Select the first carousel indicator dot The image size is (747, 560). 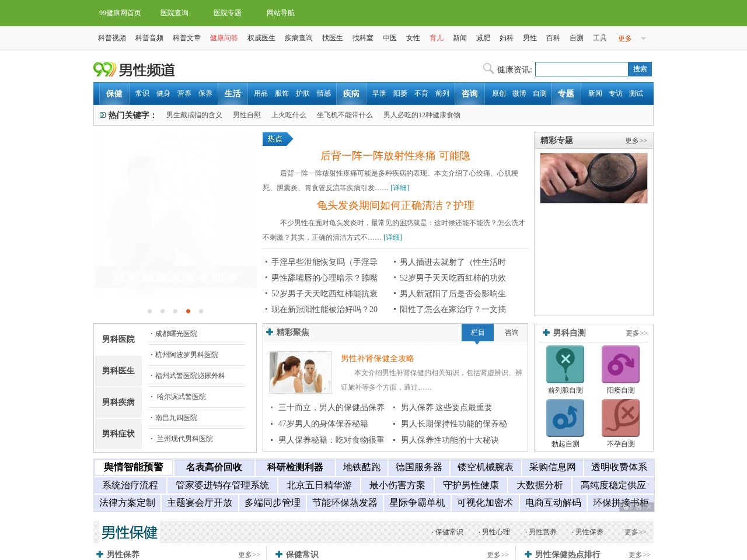(149, 311)
